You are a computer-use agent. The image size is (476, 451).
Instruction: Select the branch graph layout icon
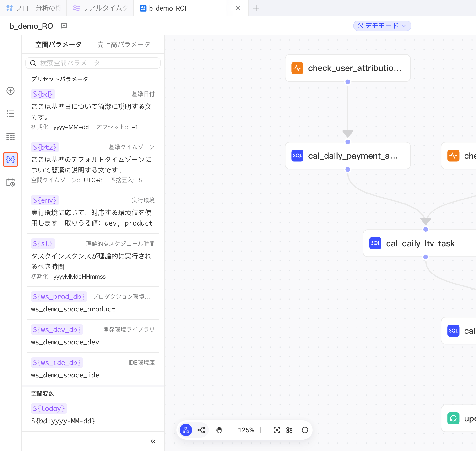[201, 430]
